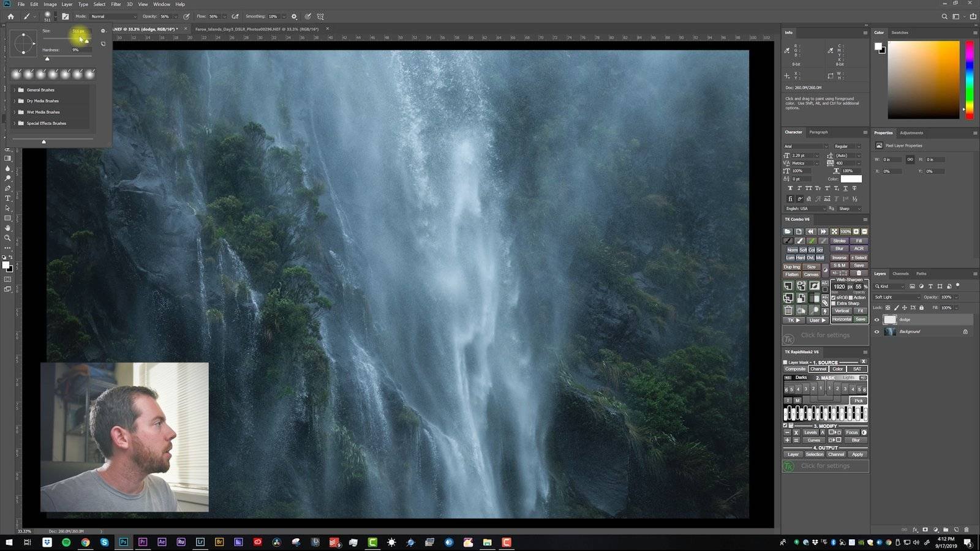Choose the Gradient tool
This screenshot has width=980, height=551.
pyautogui.click(x=7, y=159)
